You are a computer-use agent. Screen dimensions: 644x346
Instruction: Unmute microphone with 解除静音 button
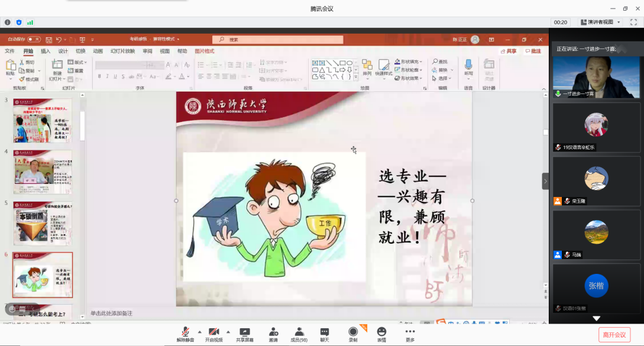point(185,333)
